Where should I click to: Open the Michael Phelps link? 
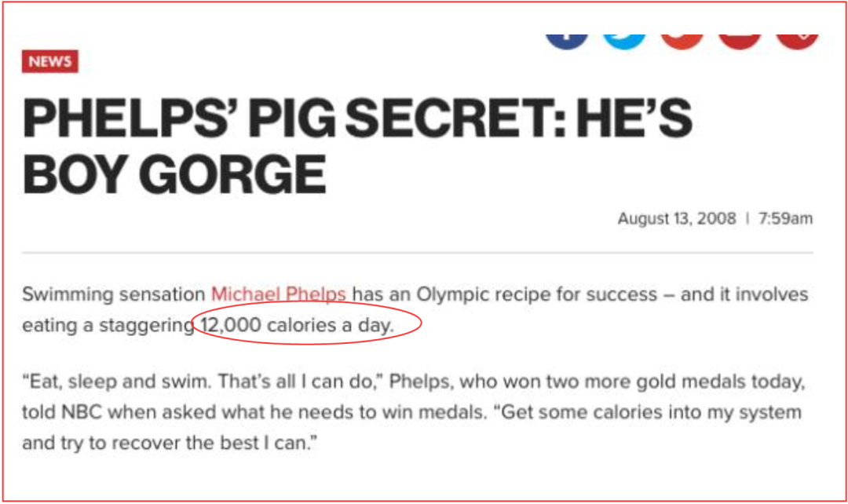tap(278, 295)
